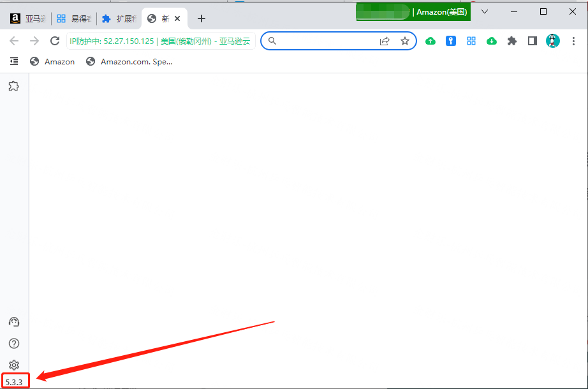
Task: Maximize the browser window
Action: [543, 11]
